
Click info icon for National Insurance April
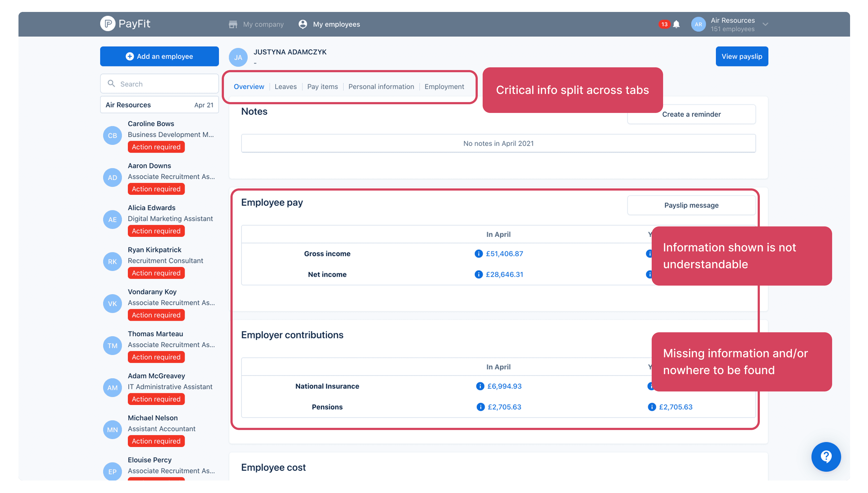click(480, 386)
